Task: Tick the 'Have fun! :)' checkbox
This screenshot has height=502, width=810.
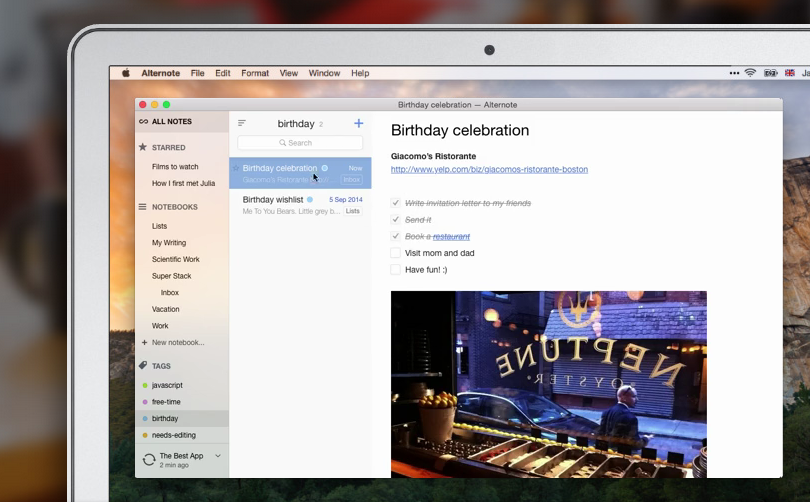Action: point(396,270)
